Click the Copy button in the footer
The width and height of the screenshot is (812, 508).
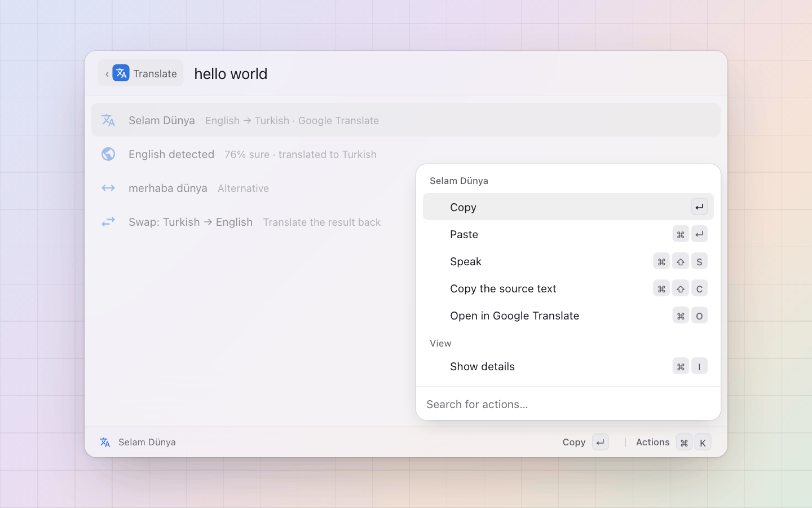(585, 443)
